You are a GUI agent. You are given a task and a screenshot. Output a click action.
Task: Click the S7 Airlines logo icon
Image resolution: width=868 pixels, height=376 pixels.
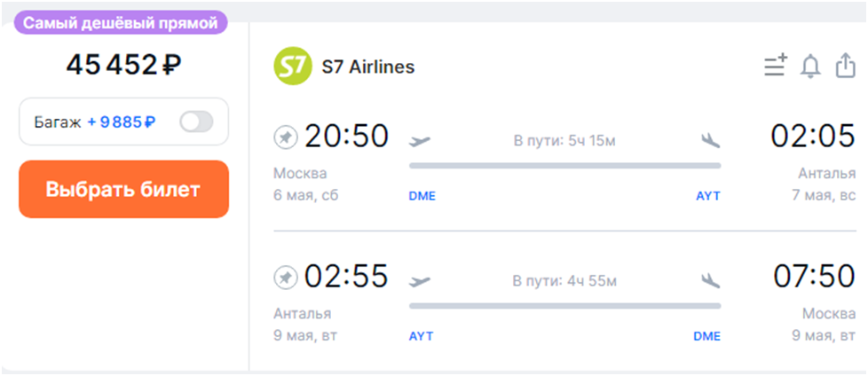[x=293, y=67]
